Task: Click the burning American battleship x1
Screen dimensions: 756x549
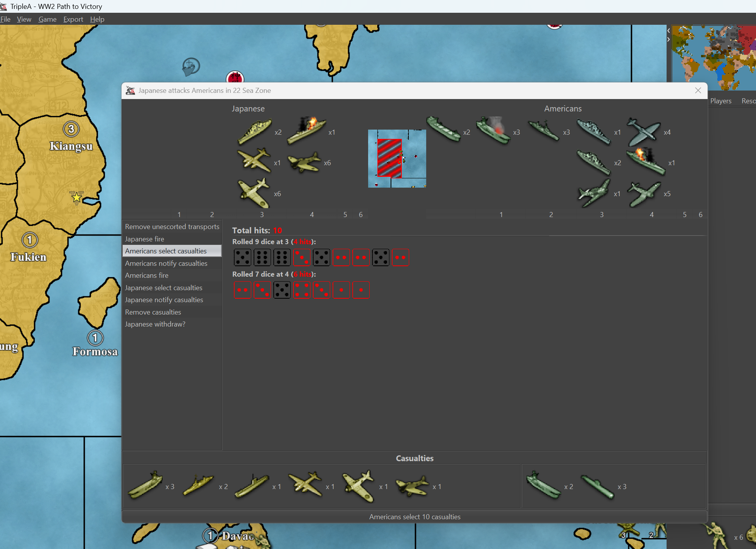Action: (646, 161)
